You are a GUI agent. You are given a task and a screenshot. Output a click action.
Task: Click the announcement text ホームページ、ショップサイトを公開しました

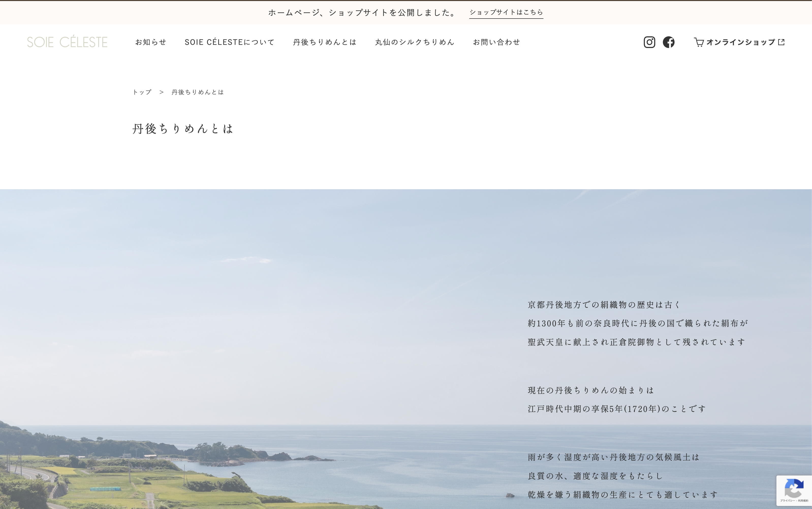point(362,13)
